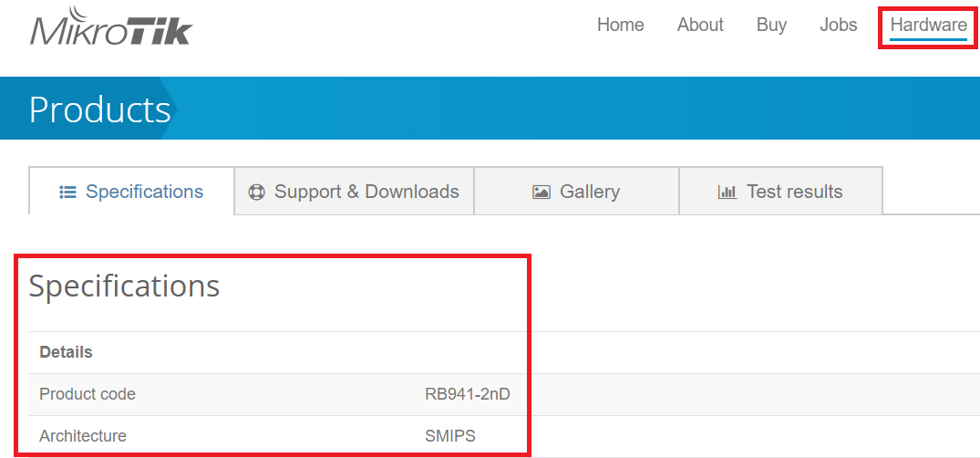Viewport: 980px width, 458px height.
Task: Click the Architecture row label
Action: 82,435
